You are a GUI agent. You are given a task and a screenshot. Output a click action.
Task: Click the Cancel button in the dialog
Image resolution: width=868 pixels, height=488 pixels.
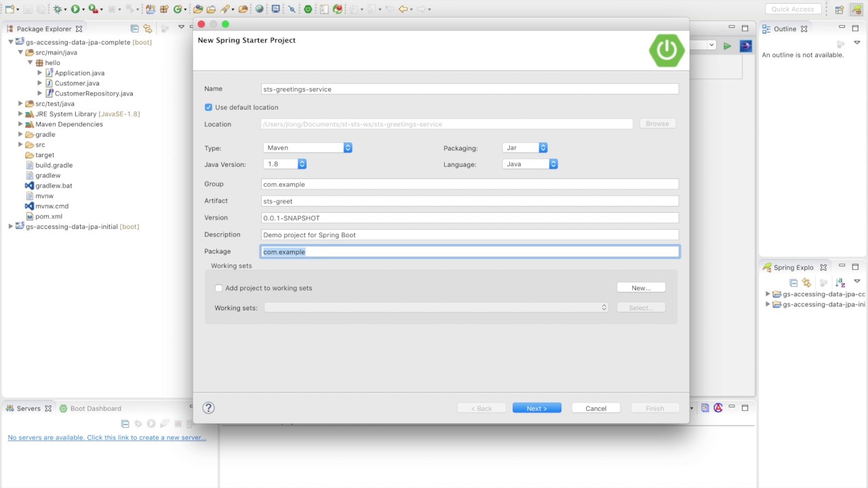596,408
